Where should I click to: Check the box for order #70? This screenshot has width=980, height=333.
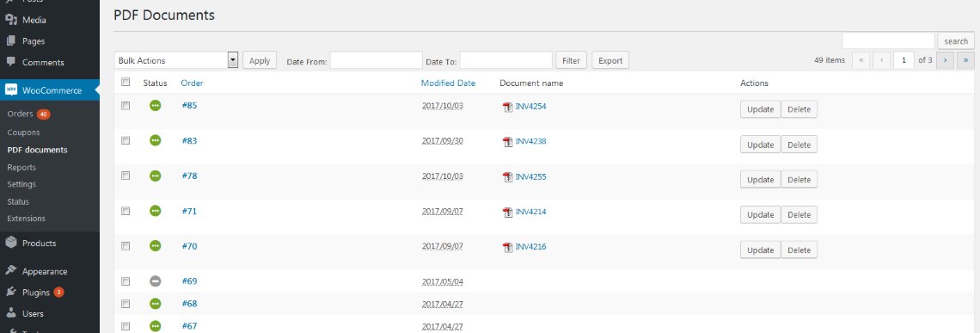pyautogui.click(x=126, y=246)
